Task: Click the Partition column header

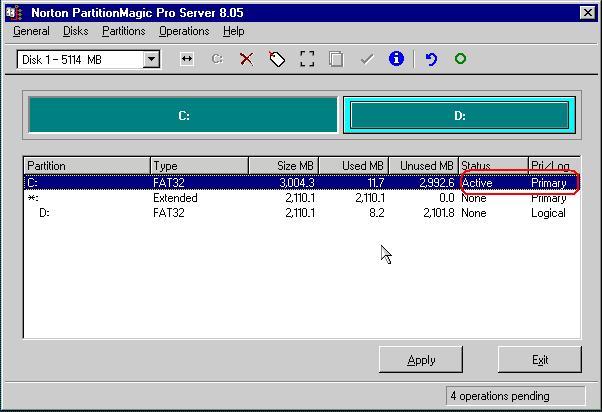Action: coord(87,166)
